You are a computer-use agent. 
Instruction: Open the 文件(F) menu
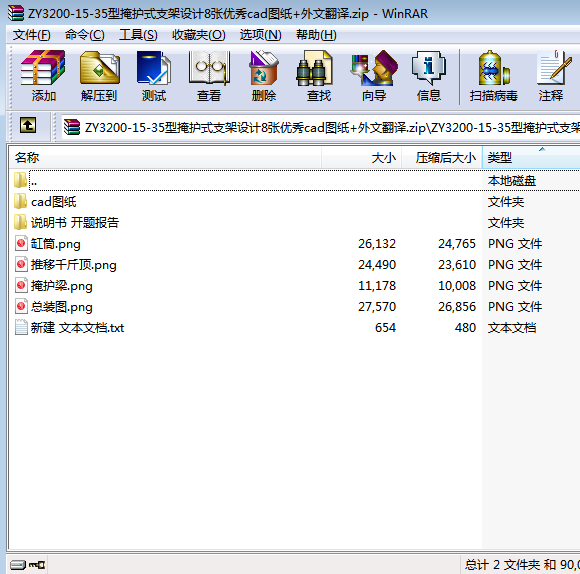click(31, 35)
